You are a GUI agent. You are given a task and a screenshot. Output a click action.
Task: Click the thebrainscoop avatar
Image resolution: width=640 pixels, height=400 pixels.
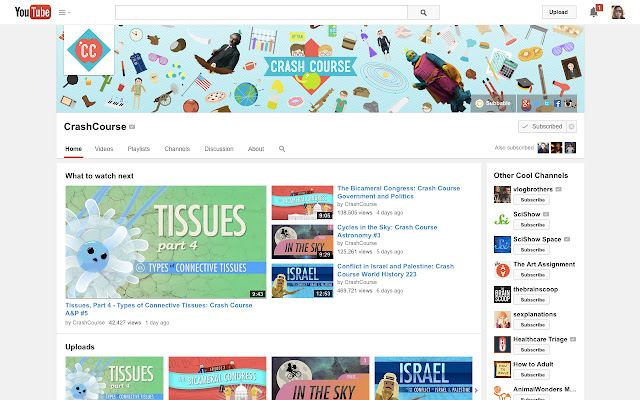[x=502, y=295]
